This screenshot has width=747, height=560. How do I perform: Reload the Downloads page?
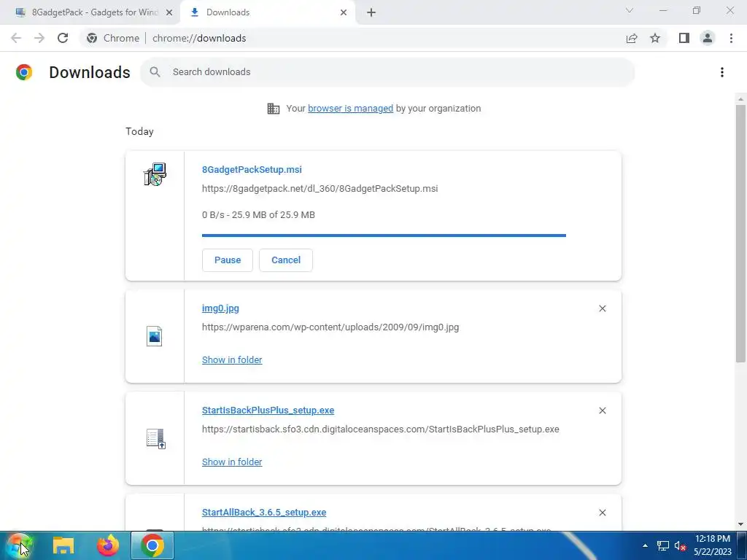[63, 38]
